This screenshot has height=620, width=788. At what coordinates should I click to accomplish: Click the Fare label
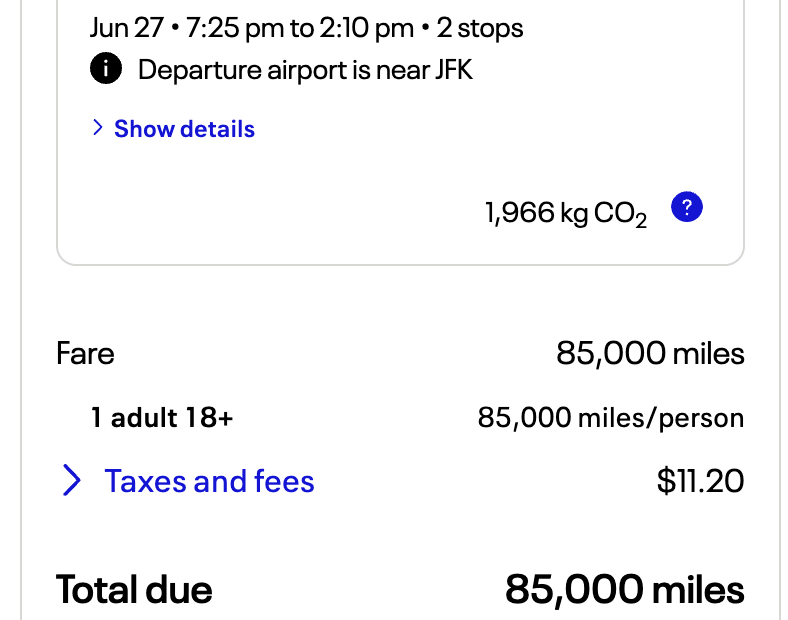[85, 353]
